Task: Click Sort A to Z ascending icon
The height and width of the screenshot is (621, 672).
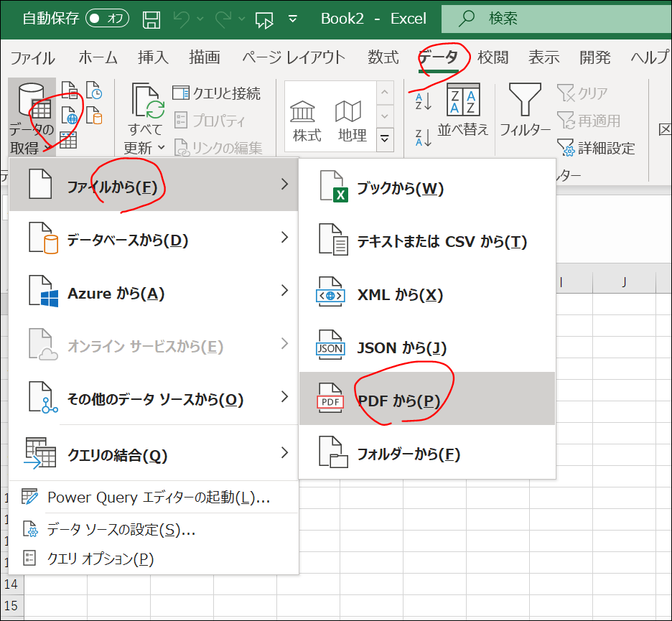Action: pyautogui.click(x=423, y=101)
